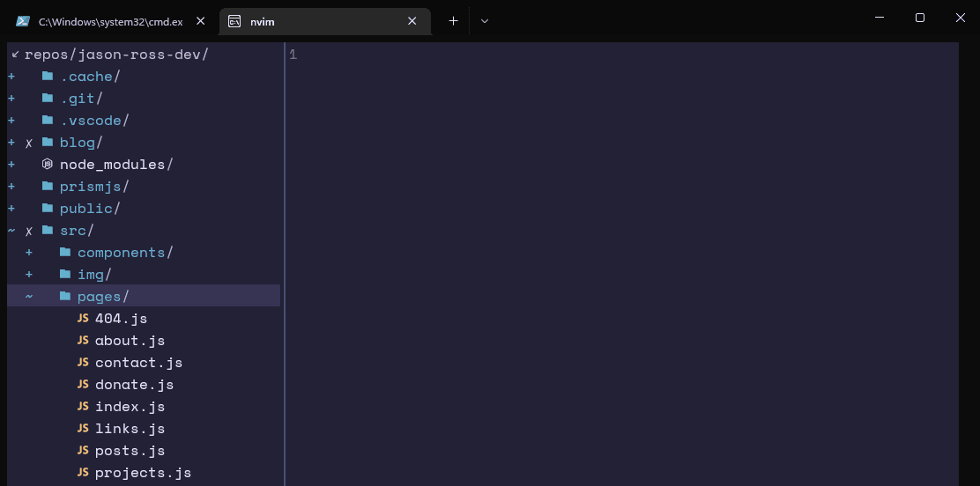Click the blog folder icon

coord(48,143)
